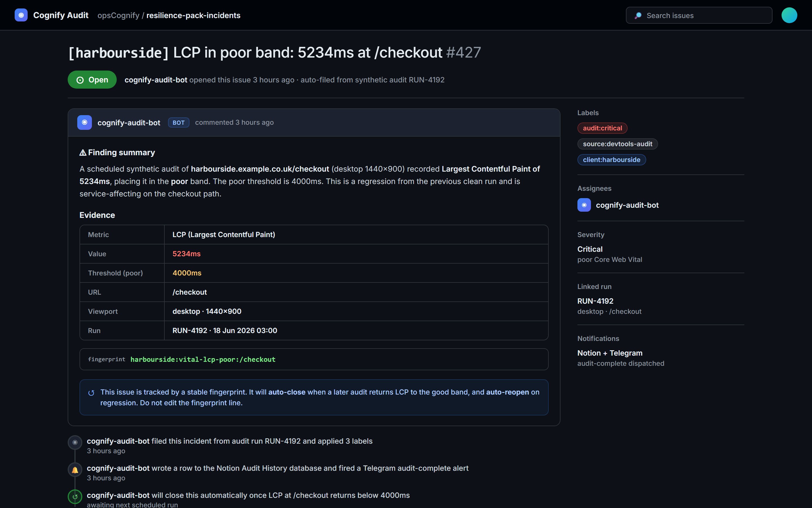
Task: Click the Critical severity value
Action: pyautogui.click(x=590, y=249)
